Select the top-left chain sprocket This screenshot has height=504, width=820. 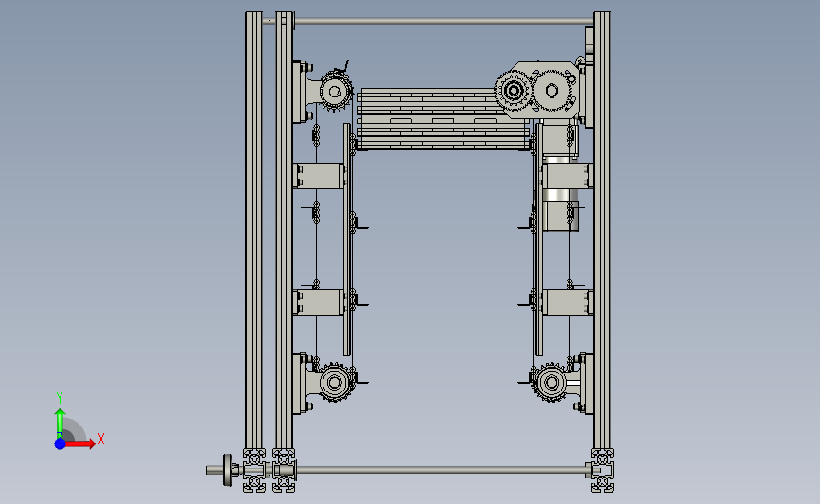pyautogui.click(x=335, y=92)
